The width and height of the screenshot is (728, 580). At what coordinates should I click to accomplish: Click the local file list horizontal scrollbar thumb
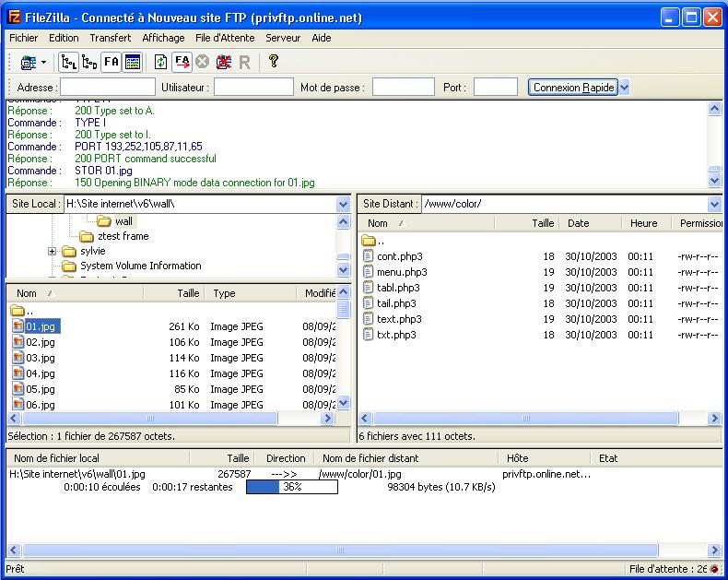tap(150, 419)
